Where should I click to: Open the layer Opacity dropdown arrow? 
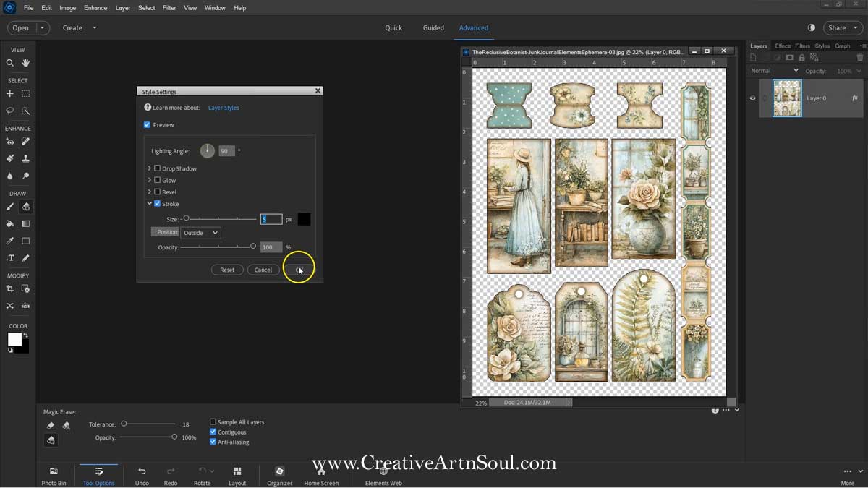point(859,71)
